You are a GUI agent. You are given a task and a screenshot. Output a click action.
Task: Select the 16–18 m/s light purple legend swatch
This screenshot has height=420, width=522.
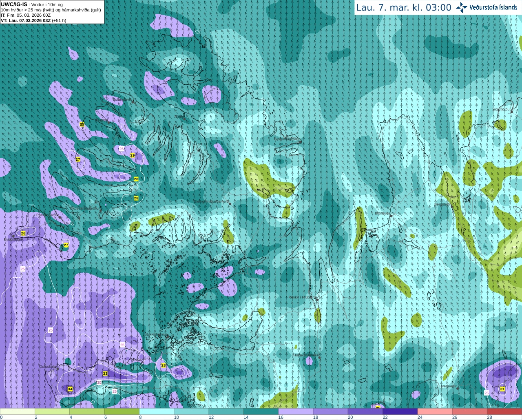[x=296, y=411]
